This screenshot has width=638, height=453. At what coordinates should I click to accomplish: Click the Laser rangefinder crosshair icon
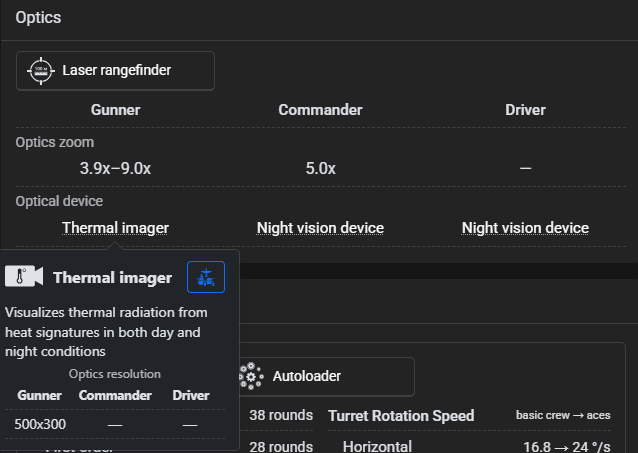(x=40, y=71)
